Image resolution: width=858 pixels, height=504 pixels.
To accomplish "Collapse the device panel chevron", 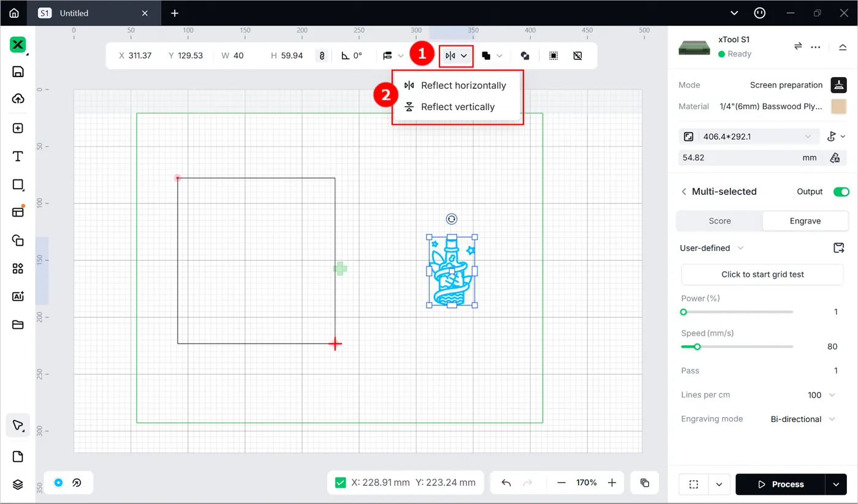I will click(x=843, y=47).
